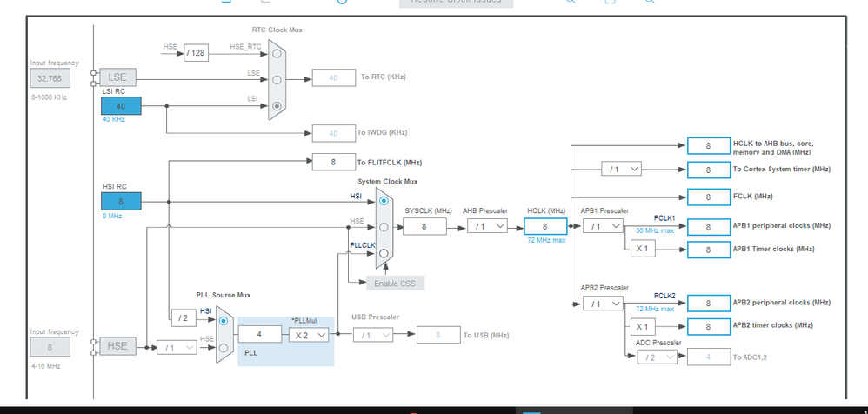The image size is (868, 414).
Task: Select HSE_RTC in RTC Clock Mux
Action: click(277, 54)
